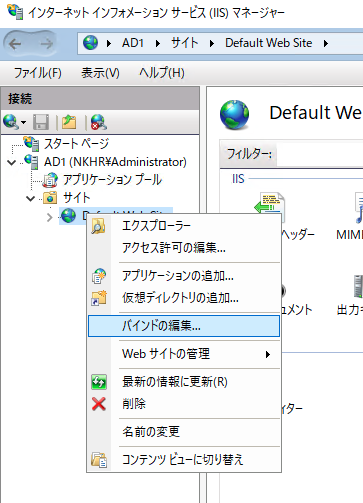Choose 仮想ディレクトリの追加... menu item
This screenshot has height=503, width=363.
(x=184, y=298)
